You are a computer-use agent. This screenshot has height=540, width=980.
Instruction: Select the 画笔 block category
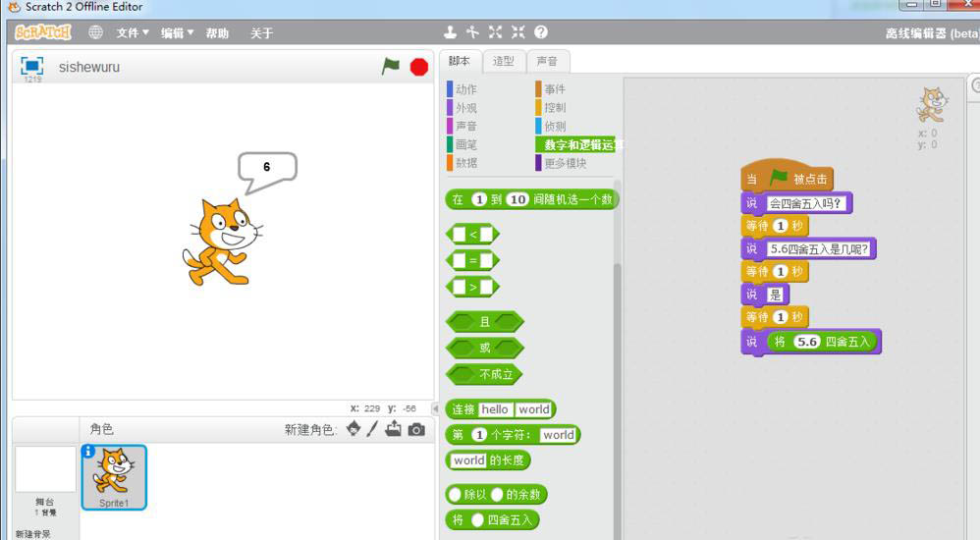click(x=463, y=144)
